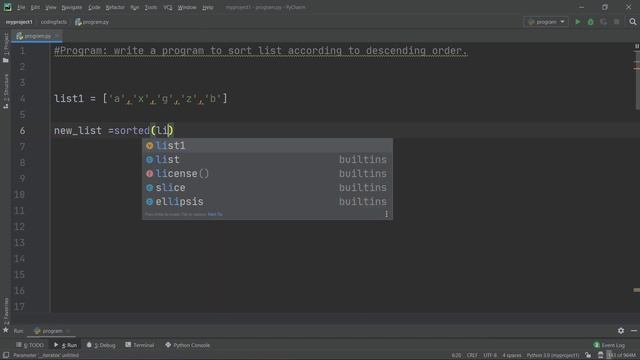Open the Project tool window sidebar
This screenshot has height=360, width=640.
6,47
